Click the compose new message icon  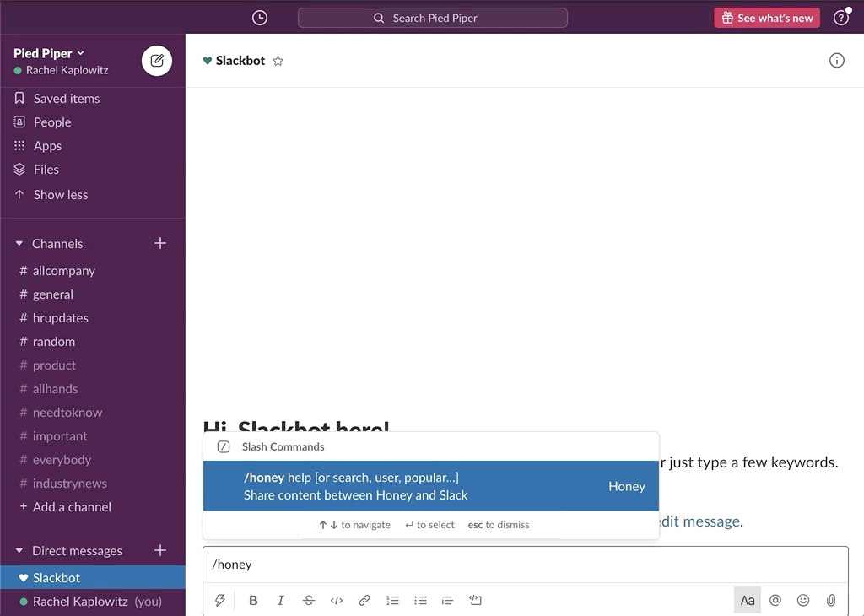click(x=157, y=61)
